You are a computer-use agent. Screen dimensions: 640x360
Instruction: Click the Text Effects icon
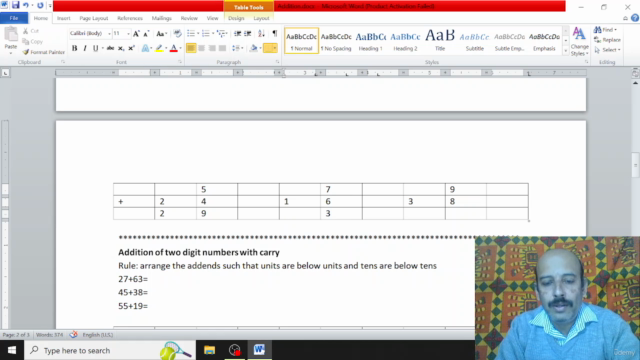146,48
